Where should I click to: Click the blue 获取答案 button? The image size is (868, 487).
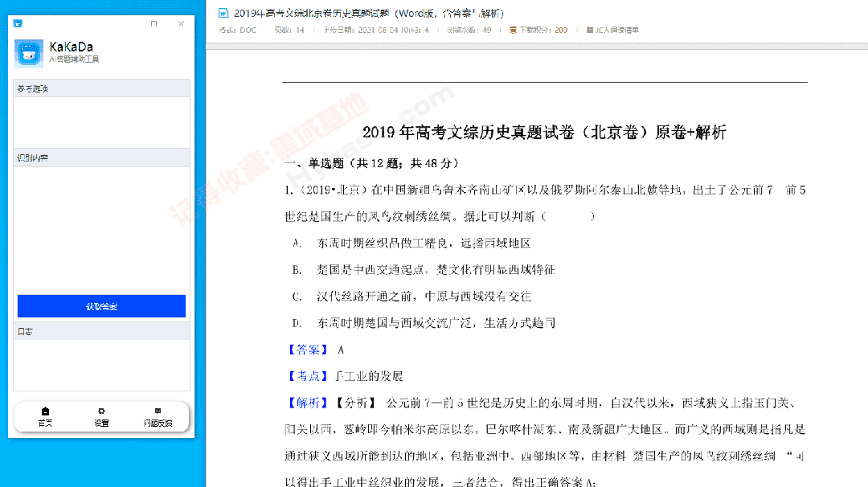(101, 306)
